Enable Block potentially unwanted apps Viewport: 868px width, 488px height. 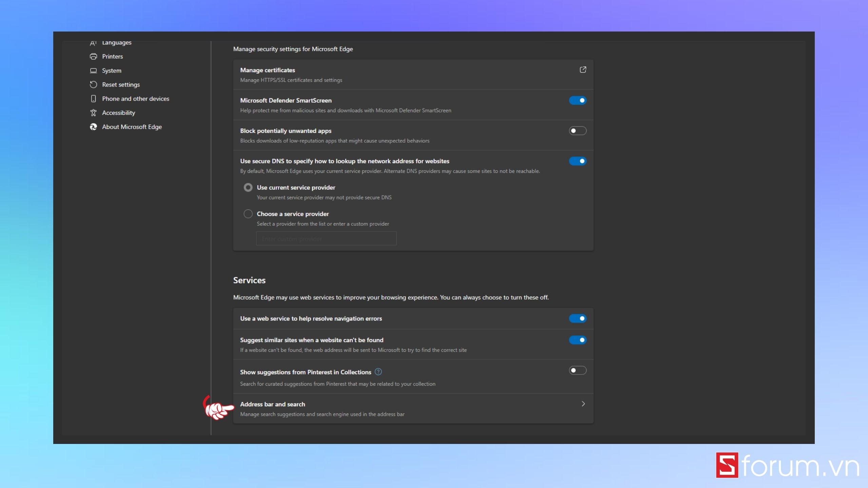pyautogui.click(x=577, y=131)
